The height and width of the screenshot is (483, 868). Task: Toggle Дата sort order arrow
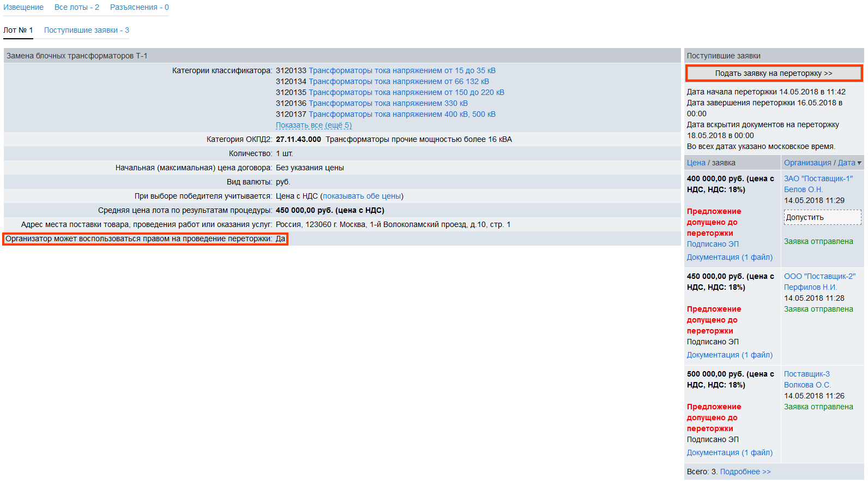point(859,163)
